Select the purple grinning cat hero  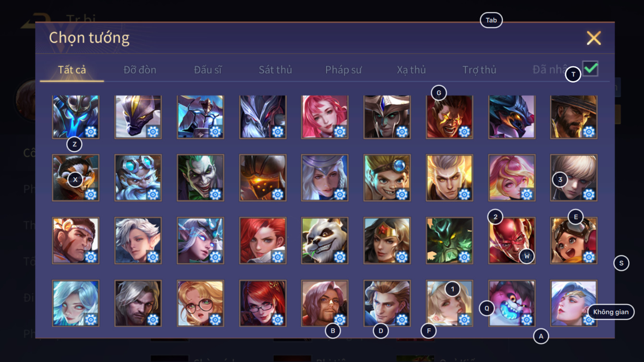pos(512,303)
